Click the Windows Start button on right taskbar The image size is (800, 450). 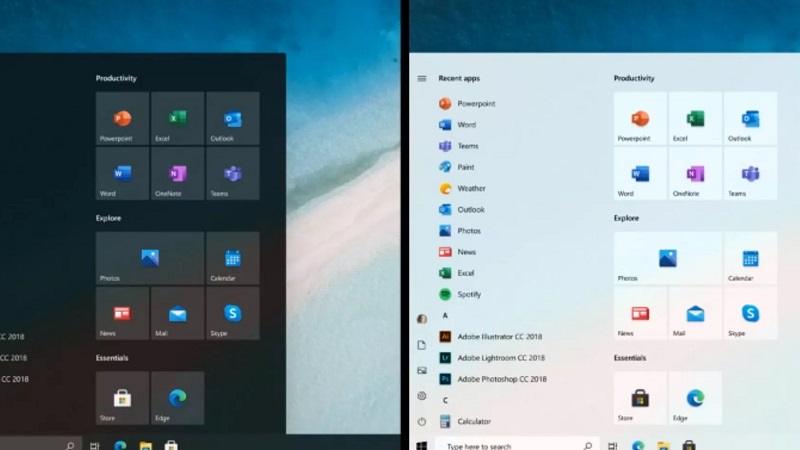pyautogui.click(x=422, y=446)
